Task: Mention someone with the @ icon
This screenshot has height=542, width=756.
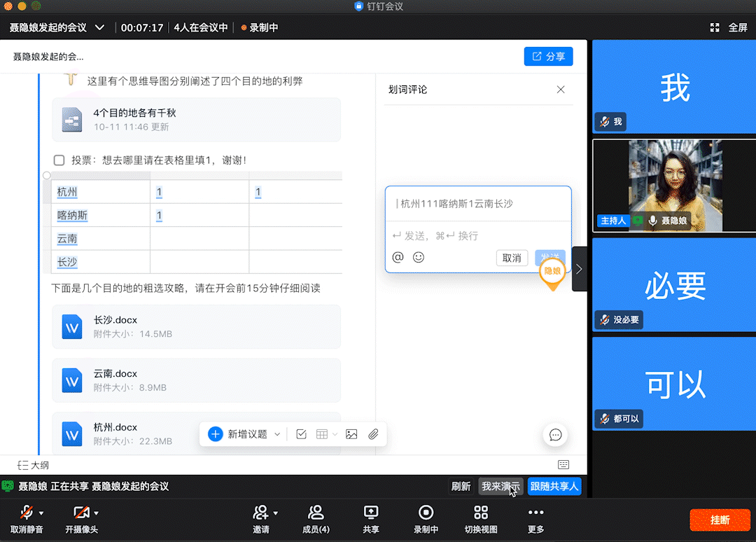Action: [x=398, y=258]
